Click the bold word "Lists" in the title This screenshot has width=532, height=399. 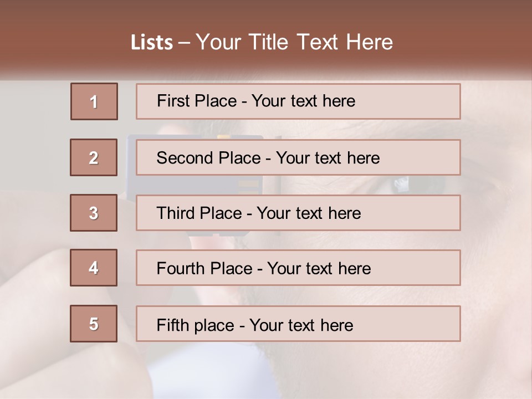(151, 43)
